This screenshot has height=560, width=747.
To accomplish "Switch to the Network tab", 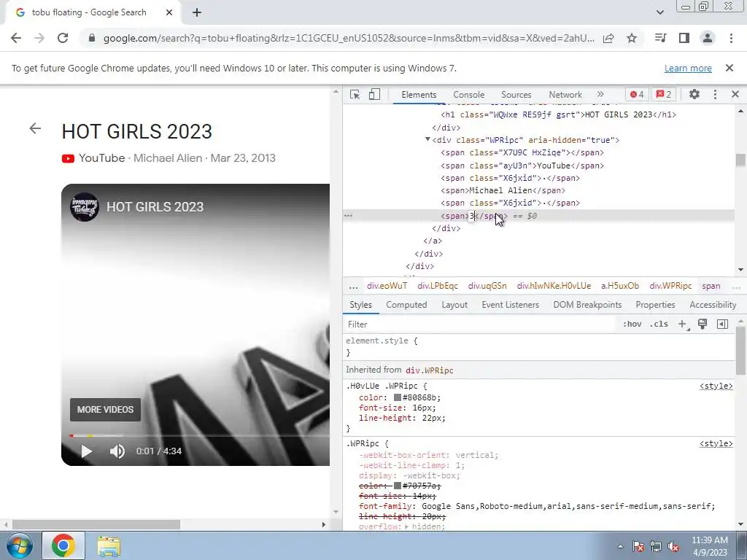I will click(x=565, y=95).
